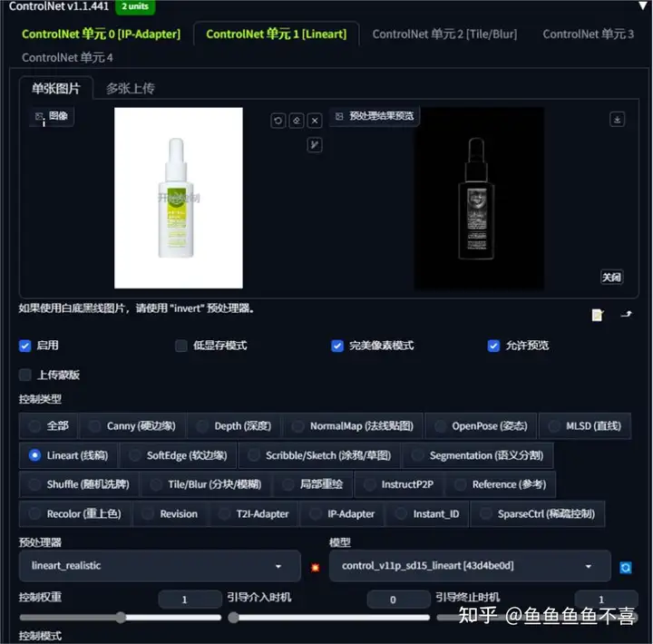653x644 pixels.
Task: Enable 低显存模式 checkbox
Action: (181, 346)
